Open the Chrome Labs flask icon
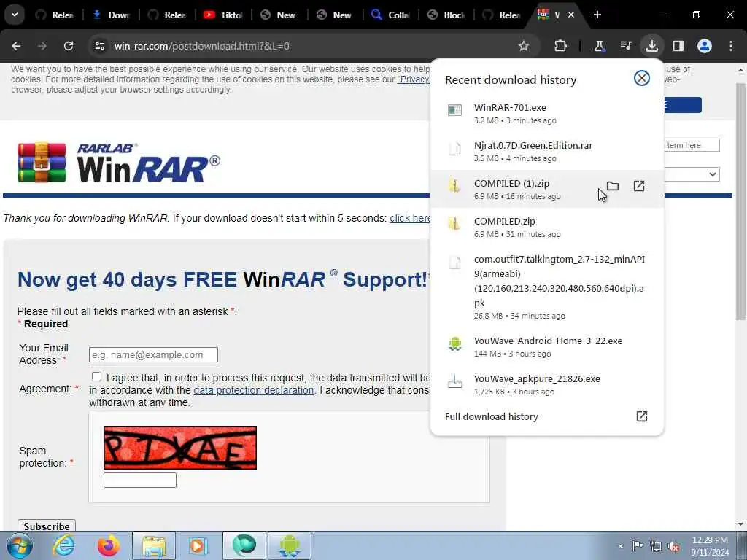 [599, 46]
